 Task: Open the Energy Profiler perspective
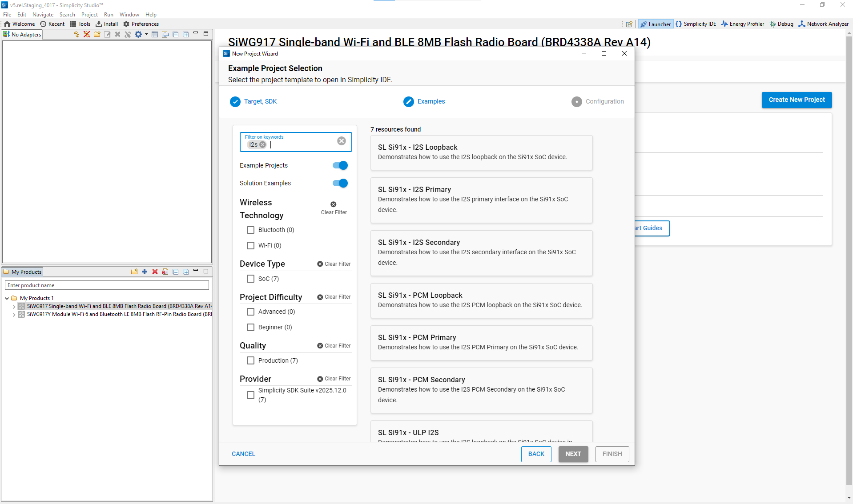742,24
